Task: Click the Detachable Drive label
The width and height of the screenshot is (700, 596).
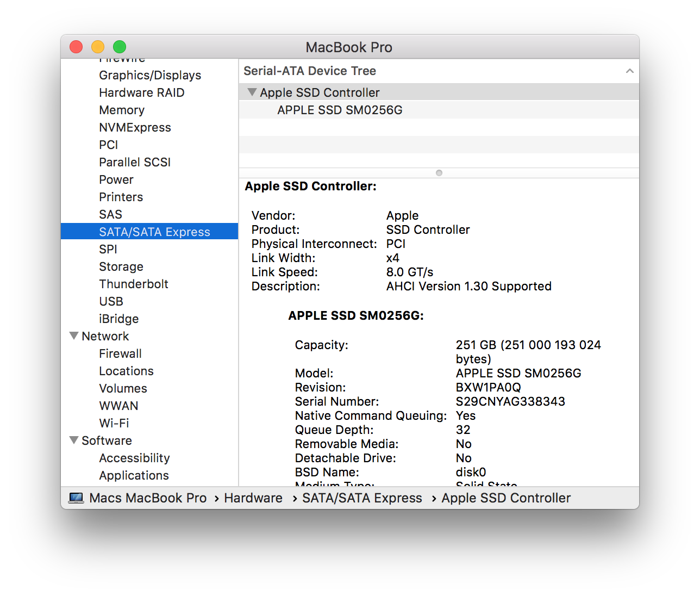Action: tap(346, 458)
